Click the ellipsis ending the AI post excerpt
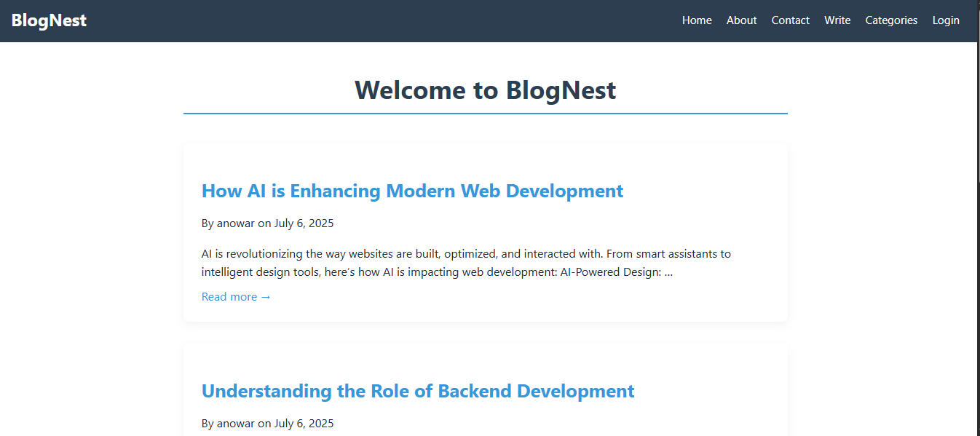The image size is (980, 436). tap(668, 273)
